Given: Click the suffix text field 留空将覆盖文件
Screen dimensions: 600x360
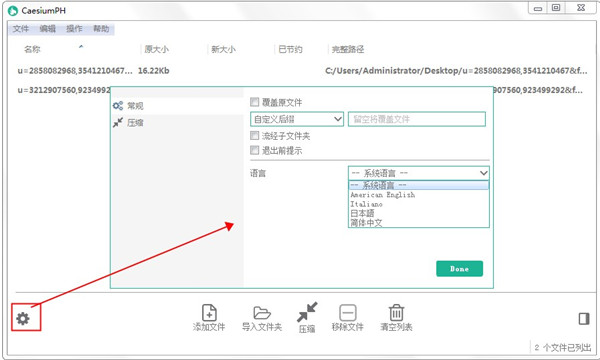Looking at the screenshot, I should tap(417, 119).
